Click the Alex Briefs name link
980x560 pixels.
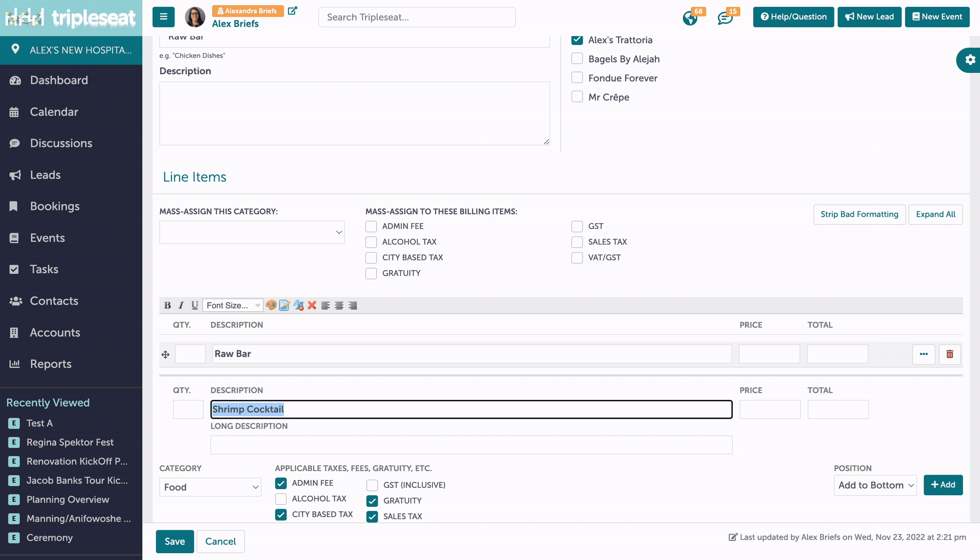point(235,24)
